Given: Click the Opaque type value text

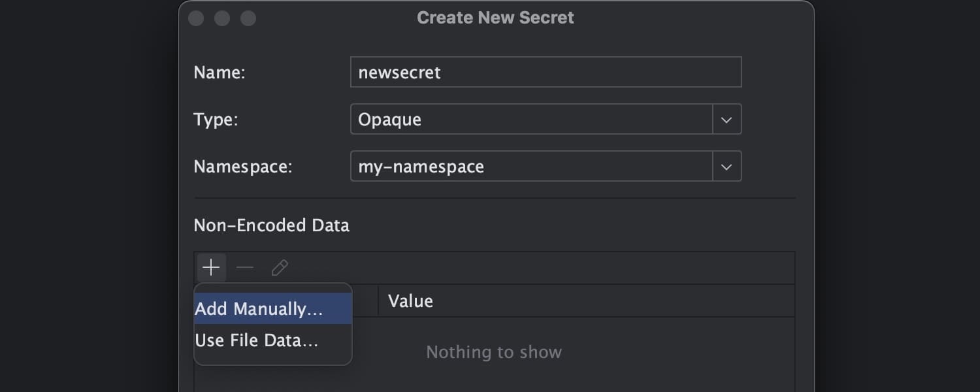Looking at the screenshot, I should pyautogui.click(x=389, y=119).
